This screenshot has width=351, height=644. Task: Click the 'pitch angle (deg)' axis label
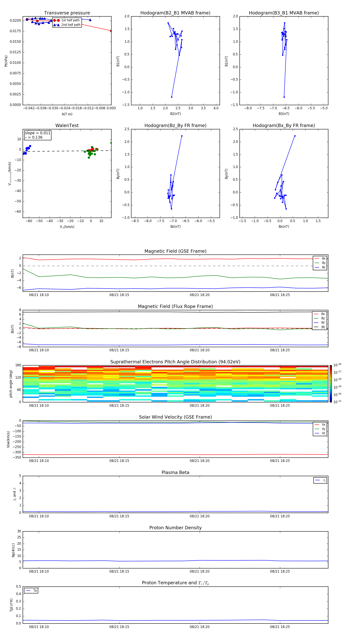[x=11, y=384]
